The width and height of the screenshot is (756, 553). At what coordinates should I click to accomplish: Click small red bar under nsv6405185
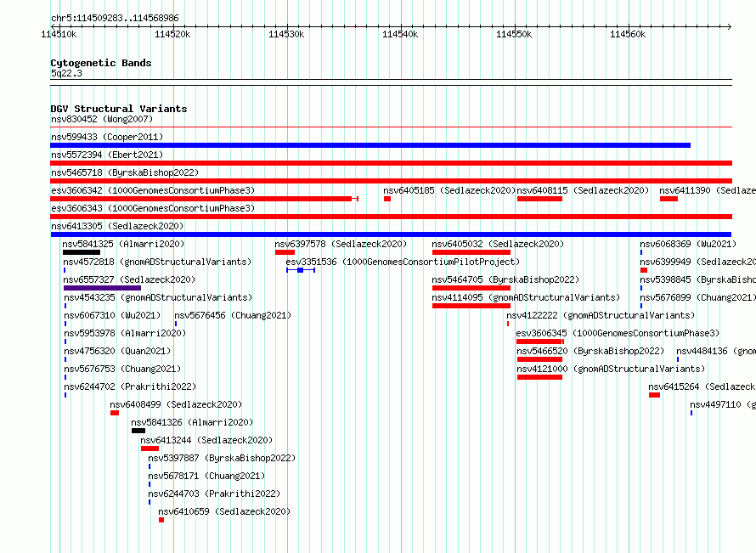(x=387, y=199)
